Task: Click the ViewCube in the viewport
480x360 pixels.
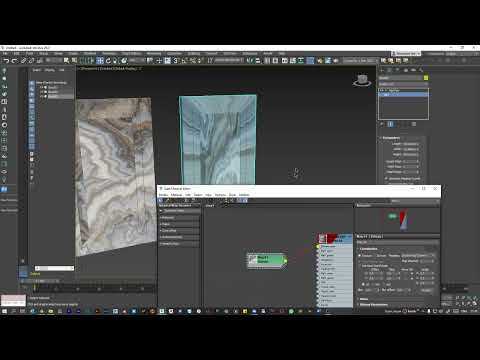Action: [x=362, y=80]
